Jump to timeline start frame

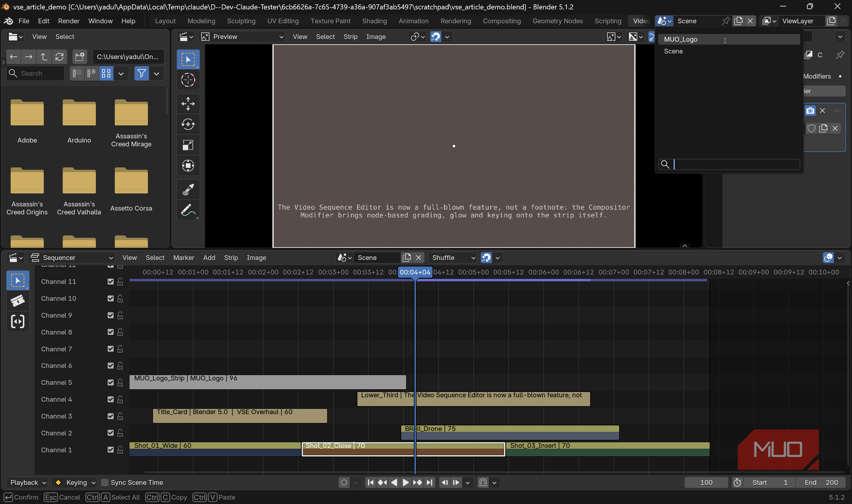[370, 482]
